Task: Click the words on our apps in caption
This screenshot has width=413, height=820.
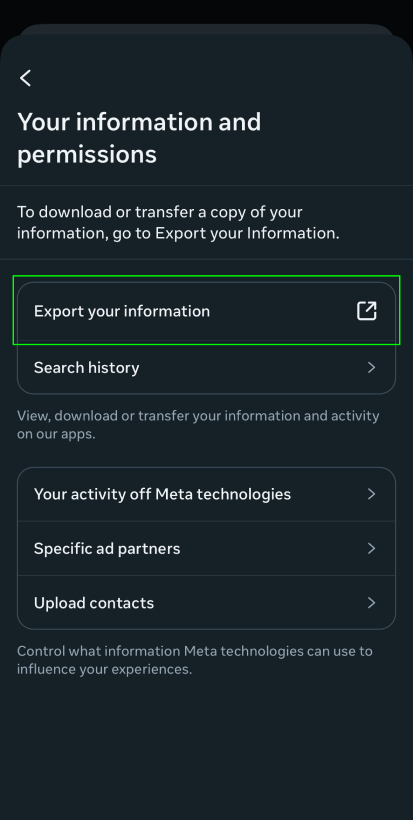Action: coord(55,435)
